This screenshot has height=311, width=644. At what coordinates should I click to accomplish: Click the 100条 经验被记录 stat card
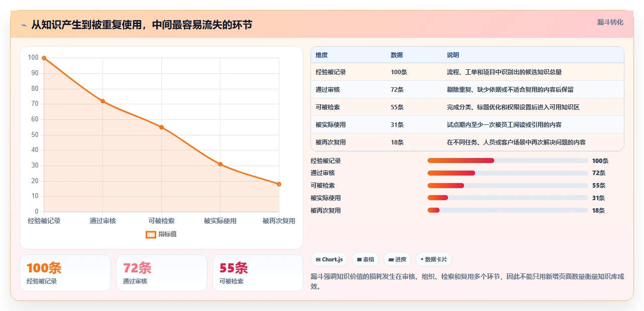pos(65,273)
